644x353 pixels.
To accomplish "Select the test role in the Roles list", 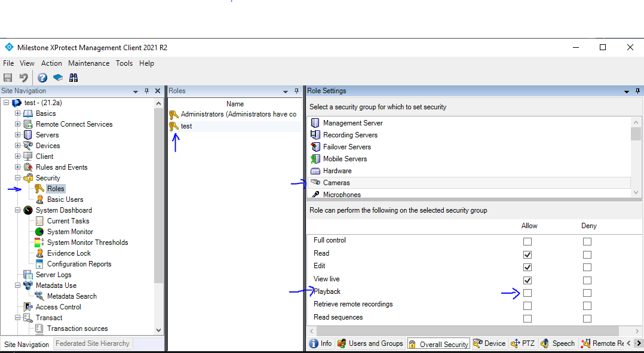I will pos(186,126).
